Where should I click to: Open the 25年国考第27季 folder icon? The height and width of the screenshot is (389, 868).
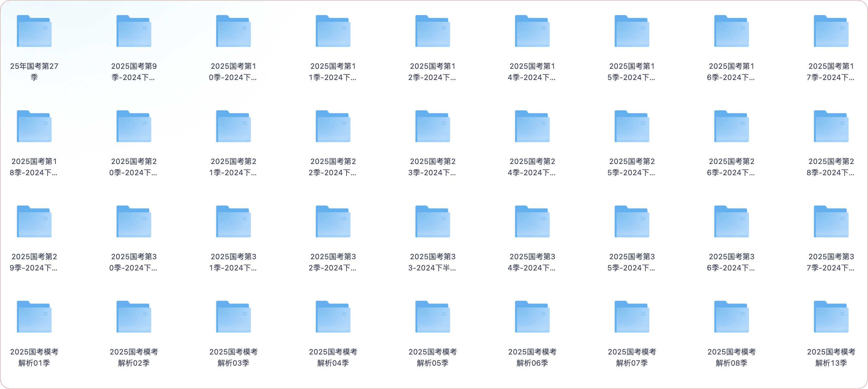(x=34, y=31)
